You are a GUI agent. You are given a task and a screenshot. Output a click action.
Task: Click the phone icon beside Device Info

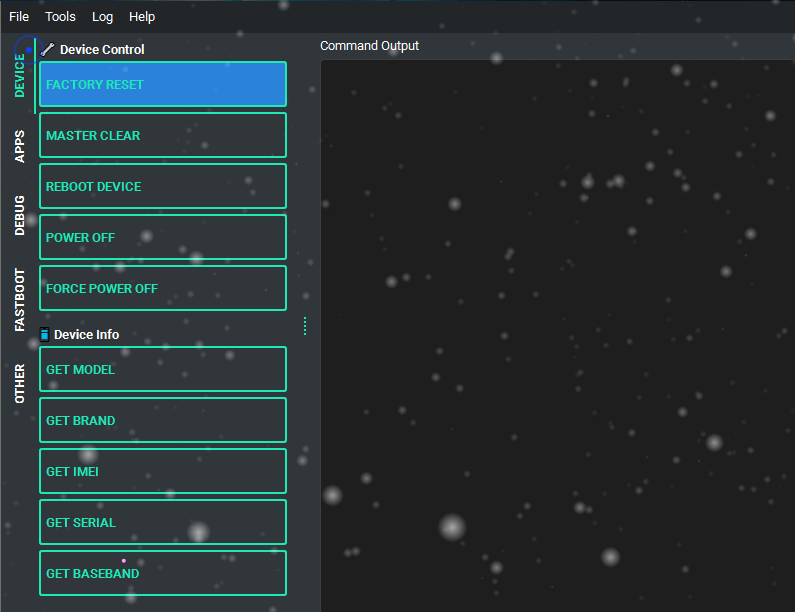[45, 334]
